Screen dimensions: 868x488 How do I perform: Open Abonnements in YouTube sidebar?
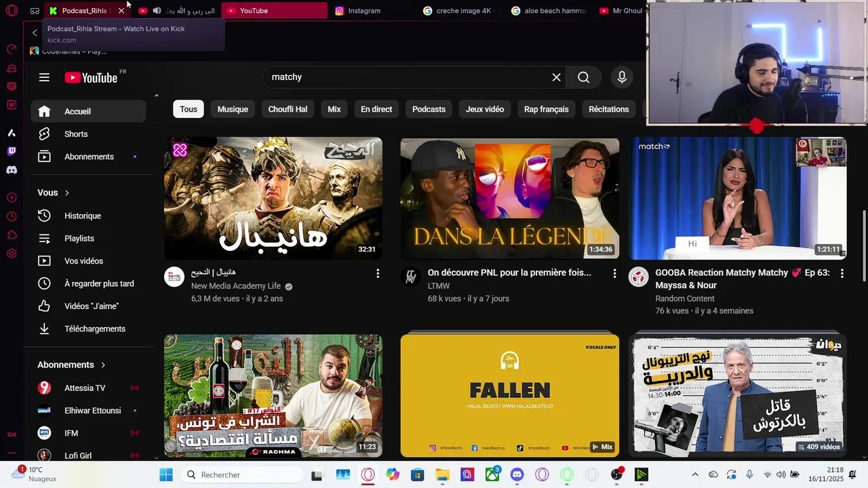[88, 157]
